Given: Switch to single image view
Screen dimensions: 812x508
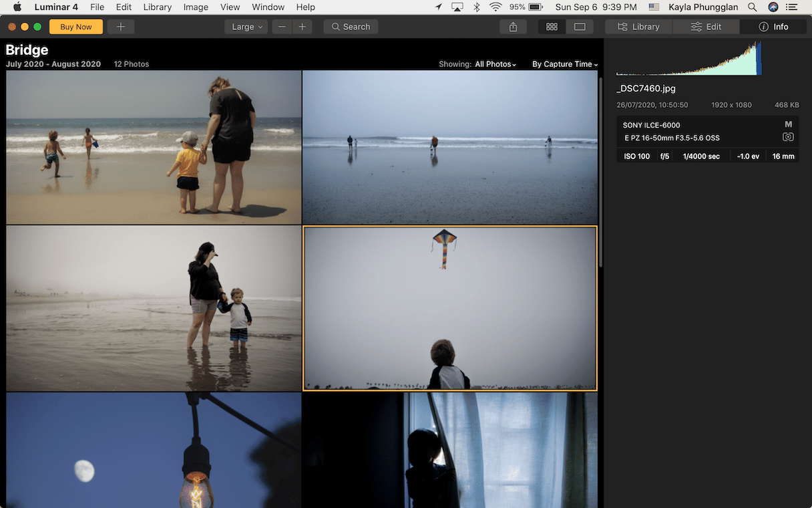Looking at the screenshot, I should point(580,27).
